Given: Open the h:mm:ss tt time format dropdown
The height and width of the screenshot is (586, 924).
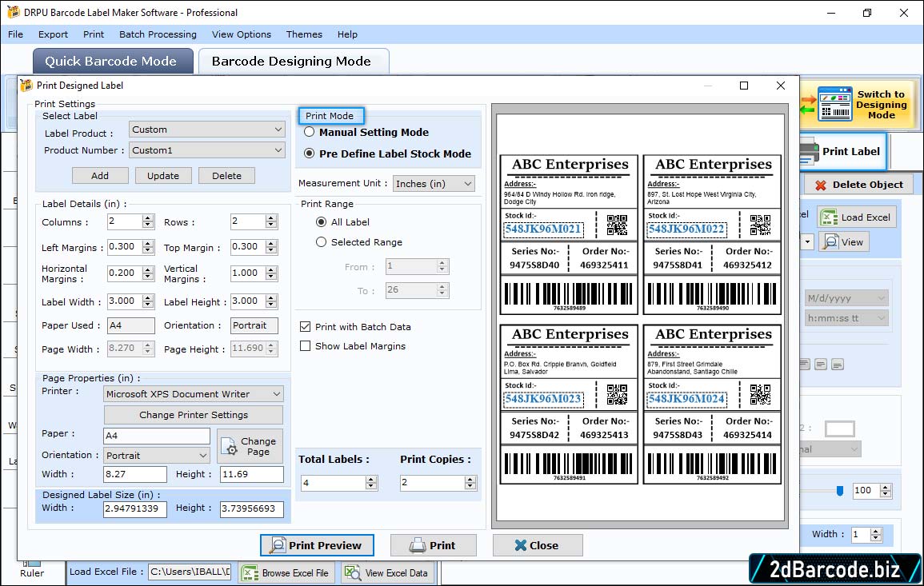Looking at the screenshot, I should pyautogui.click(x=846, y=318).
